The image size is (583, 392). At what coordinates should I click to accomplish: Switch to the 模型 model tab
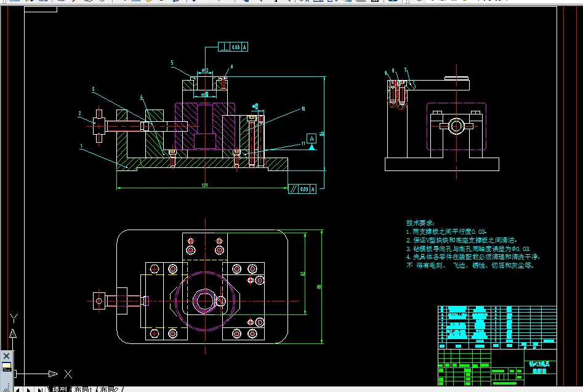point(59,389)
